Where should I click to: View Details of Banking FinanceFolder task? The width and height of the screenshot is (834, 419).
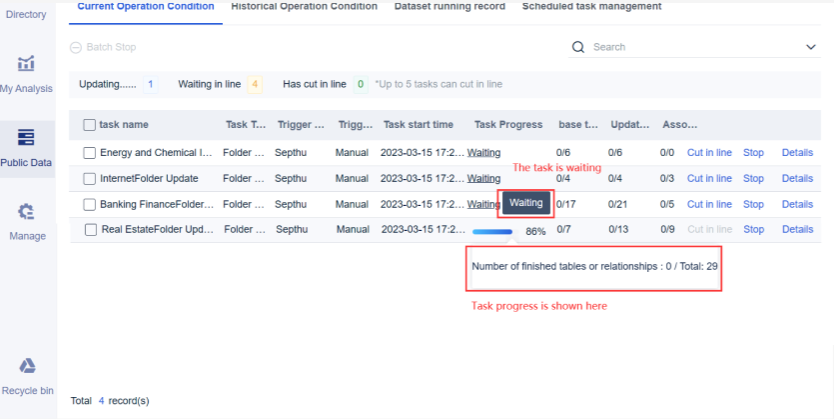(797, 204)
